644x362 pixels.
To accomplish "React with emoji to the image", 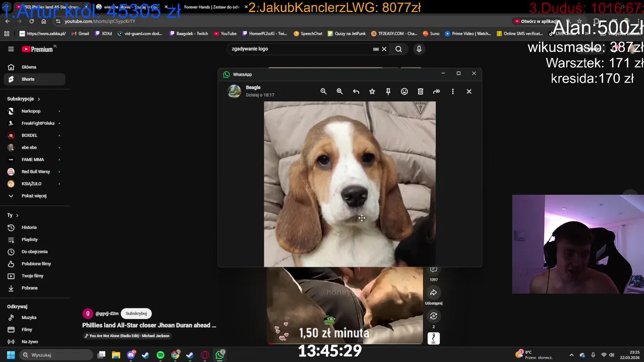I will click(x=404, y=92).
